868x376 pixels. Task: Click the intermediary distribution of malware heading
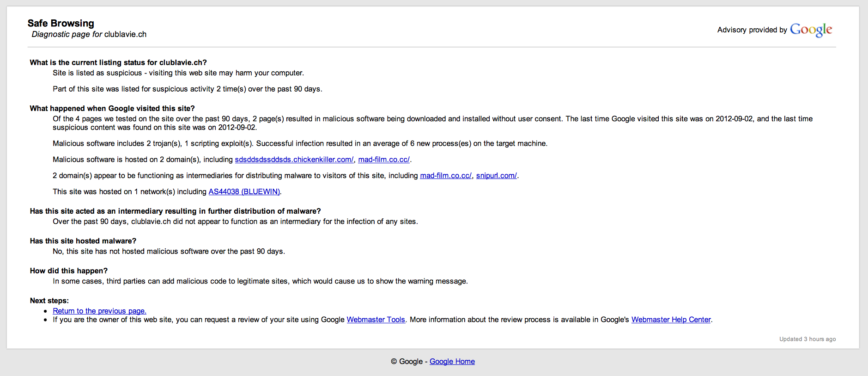(x=175, y=211)
